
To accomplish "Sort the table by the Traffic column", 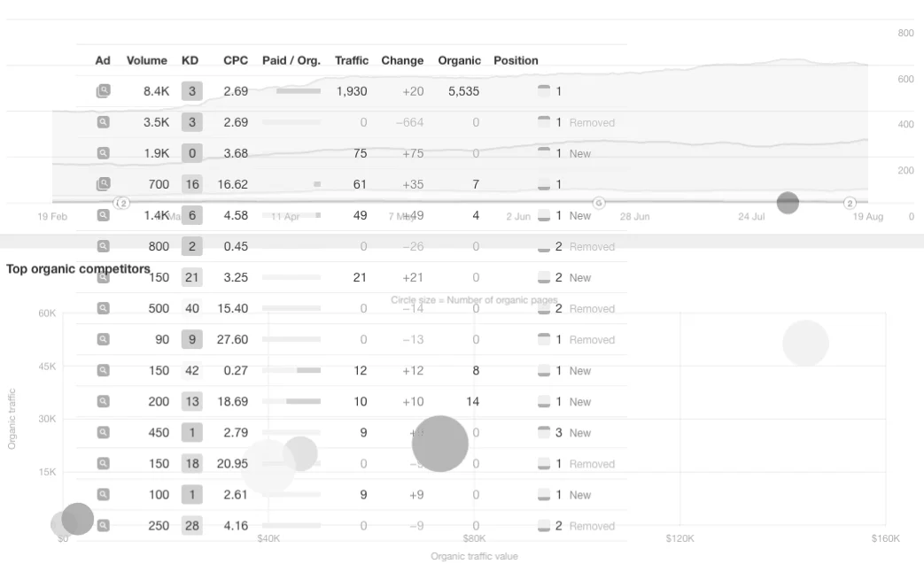I will [351, 60].
